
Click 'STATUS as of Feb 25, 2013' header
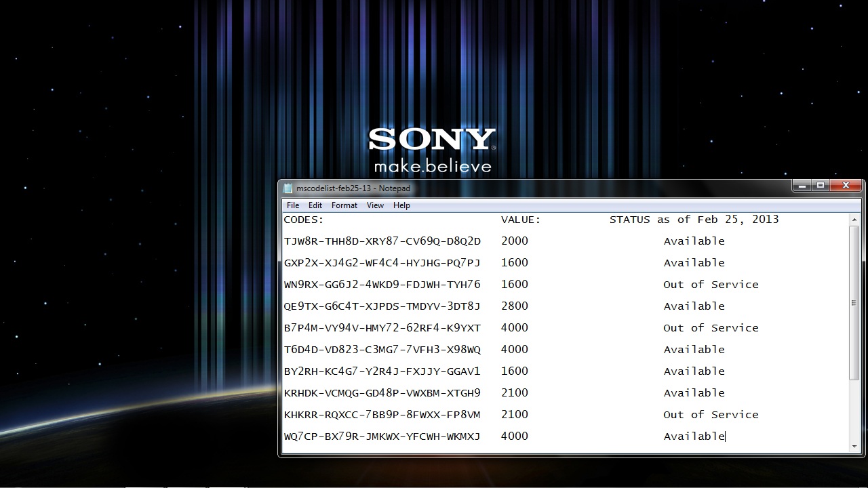694,220
